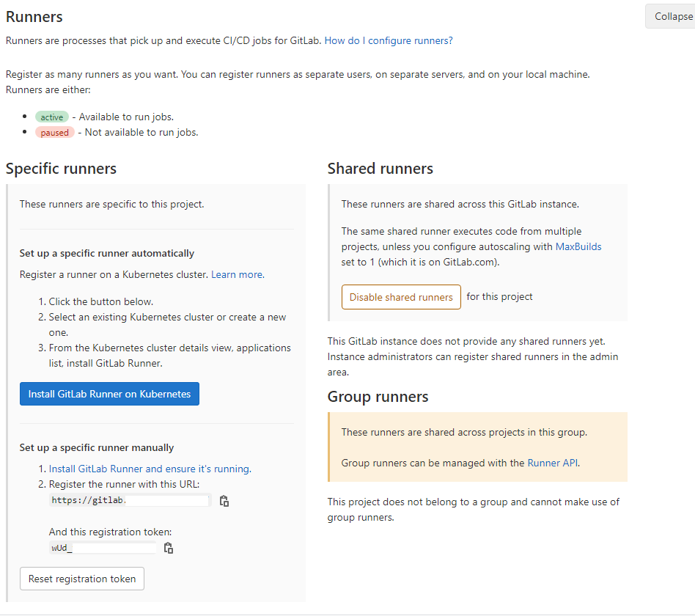Click 'Click the button below.' step
The width and height of the screenshot is (695, 616).
101,301
